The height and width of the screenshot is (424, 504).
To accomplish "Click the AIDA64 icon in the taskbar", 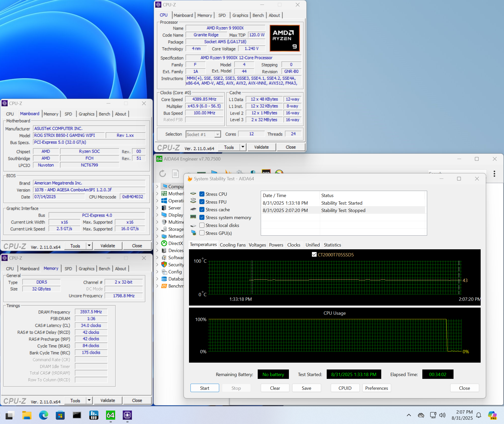I will (x=110, y=415).
